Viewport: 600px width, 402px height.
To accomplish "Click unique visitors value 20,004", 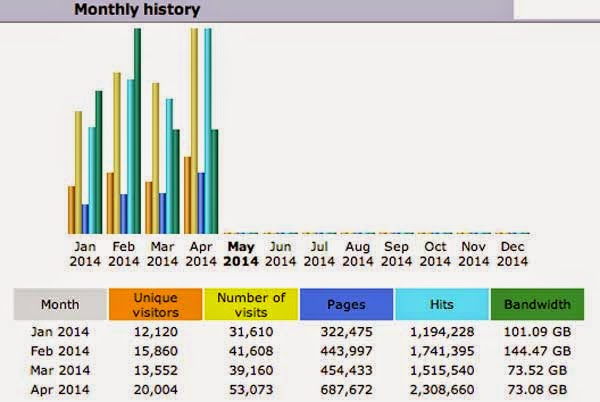I will 156,390.
